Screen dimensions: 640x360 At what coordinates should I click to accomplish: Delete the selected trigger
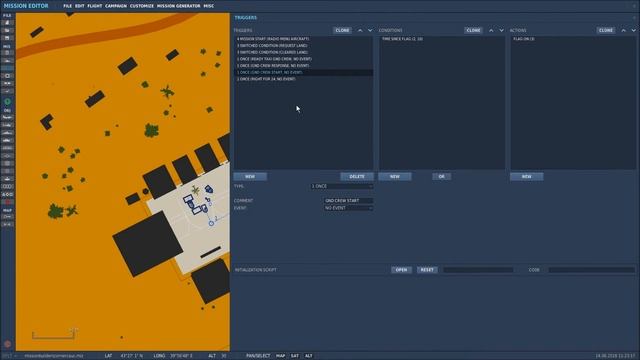357,176
